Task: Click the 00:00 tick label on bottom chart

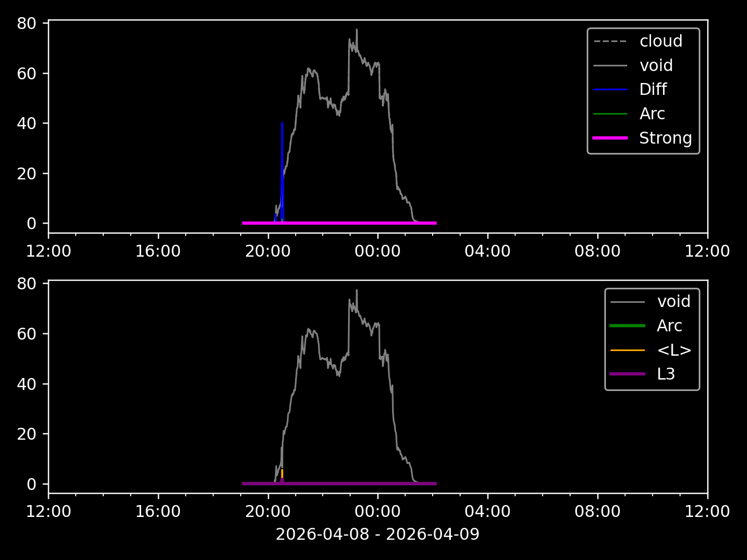Action: coord(378,512)
